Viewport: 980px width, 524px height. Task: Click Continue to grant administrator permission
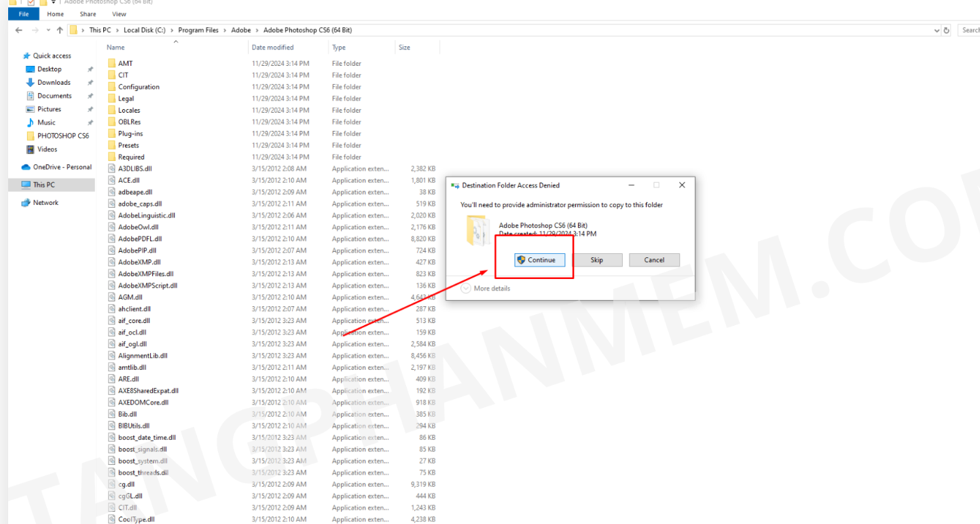540,260
